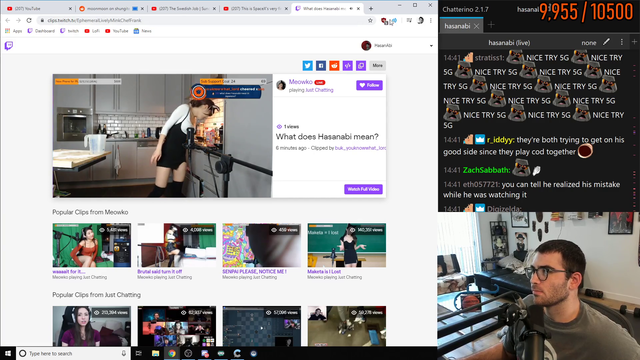Open the Windows Start menu
Screen dimensions: 640x360
(8, 353)
